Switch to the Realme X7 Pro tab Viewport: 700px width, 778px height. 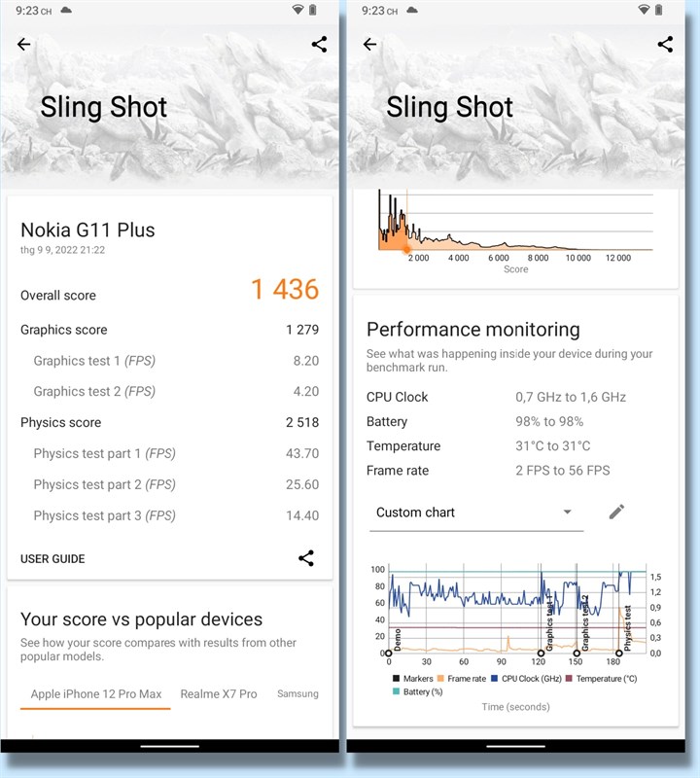coord(219,693)
